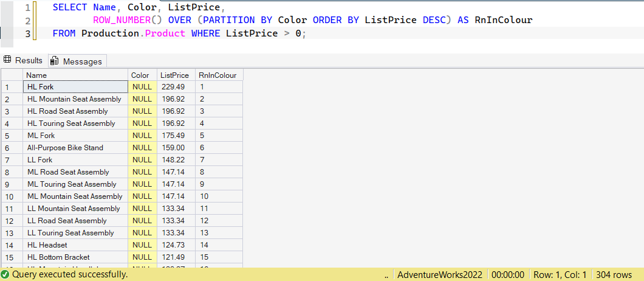Switch to the Results tab

coord(24,60)
